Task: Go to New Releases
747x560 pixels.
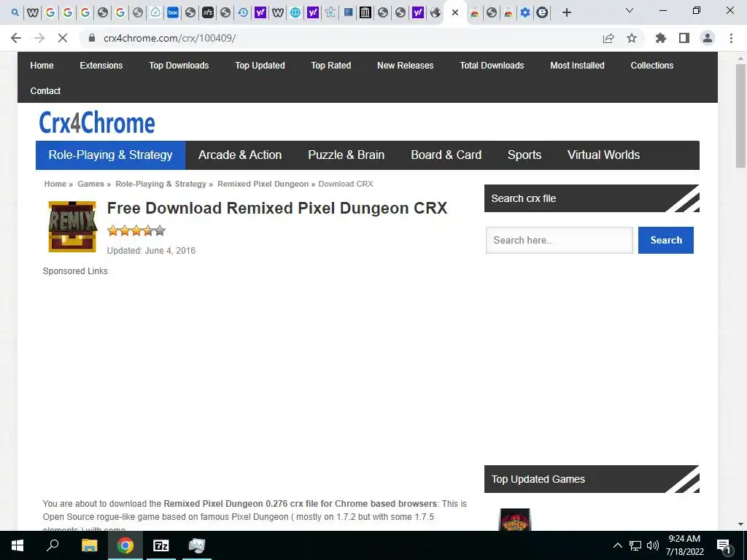Action: [405, 65]
